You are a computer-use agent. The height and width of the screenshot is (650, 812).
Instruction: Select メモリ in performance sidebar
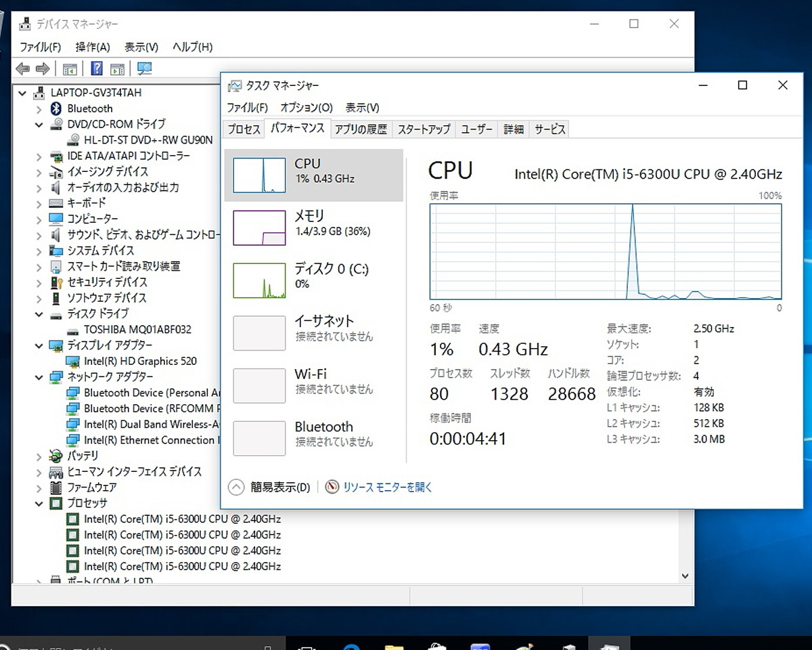tap(313, 227)
